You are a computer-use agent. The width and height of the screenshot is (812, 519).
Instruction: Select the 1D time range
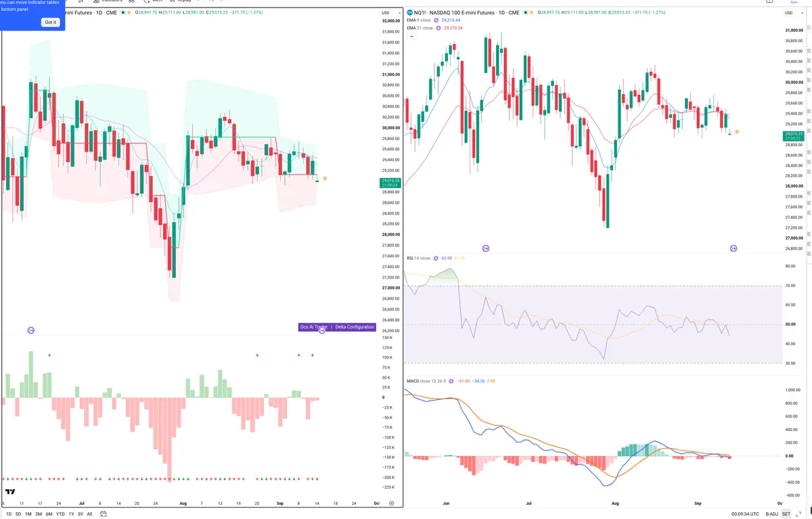(9, 514)
